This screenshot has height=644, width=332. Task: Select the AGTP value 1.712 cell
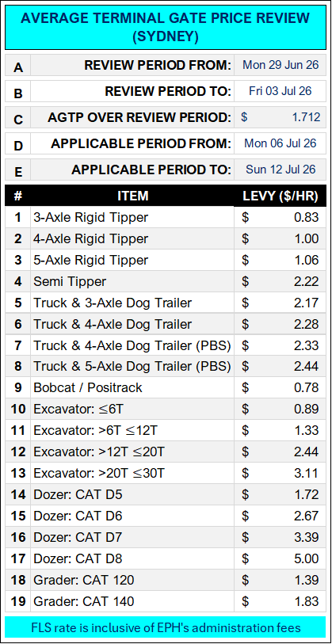(280, 117)
